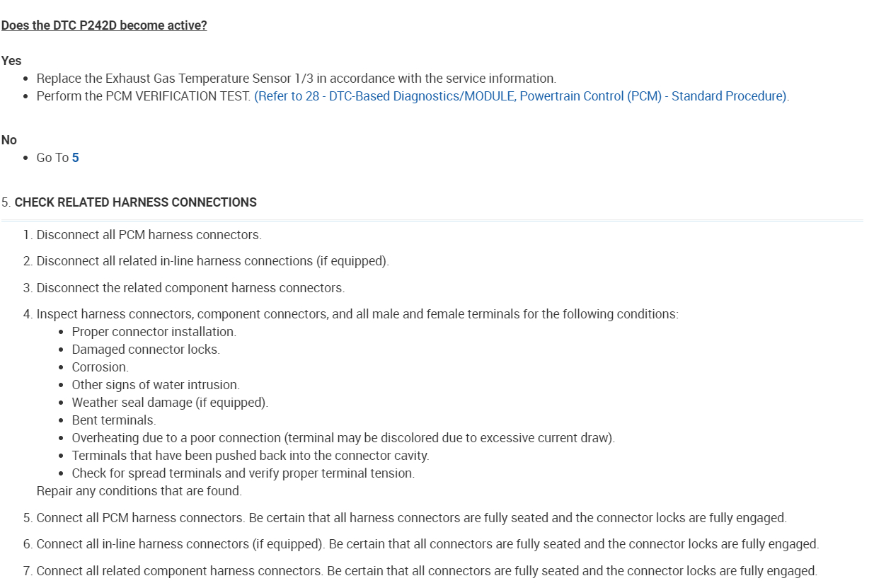Click step 'Disconnect the related component harness connectors'
This screenshot has height=588, width=891.
tap(190, 288)
